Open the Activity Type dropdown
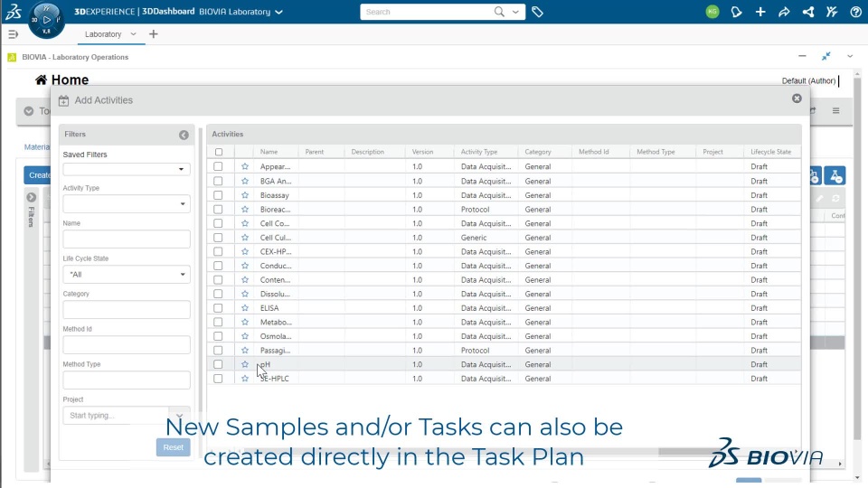 [x=127, y=203]
